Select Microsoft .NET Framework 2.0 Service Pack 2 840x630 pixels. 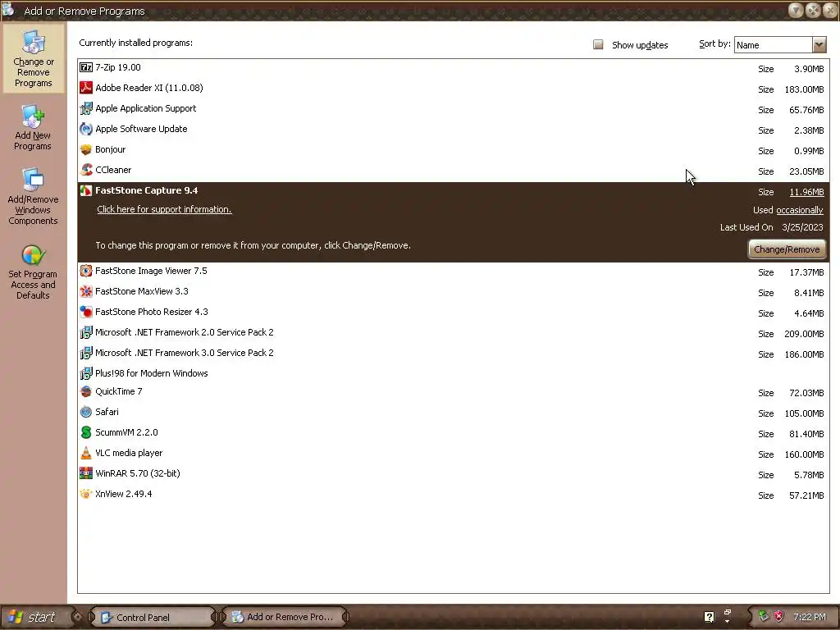click(453, 333)
